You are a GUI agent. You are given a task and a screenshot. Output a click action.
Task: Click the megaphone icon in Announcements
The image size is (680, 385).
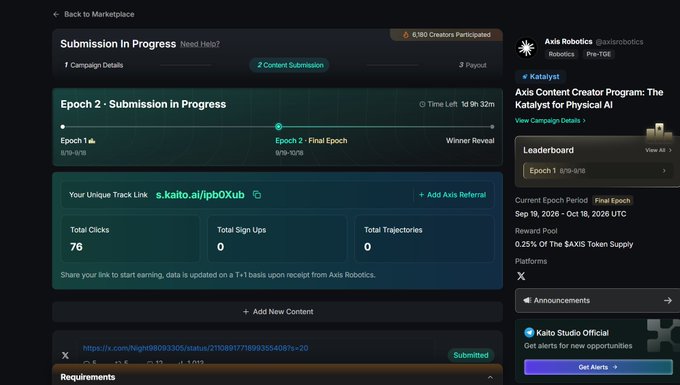(527, 300)
